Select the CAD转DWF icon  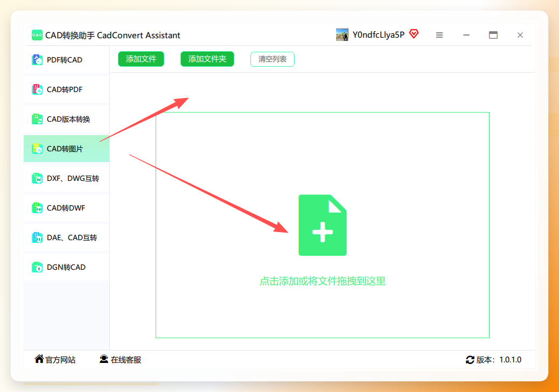pos(37,208)
